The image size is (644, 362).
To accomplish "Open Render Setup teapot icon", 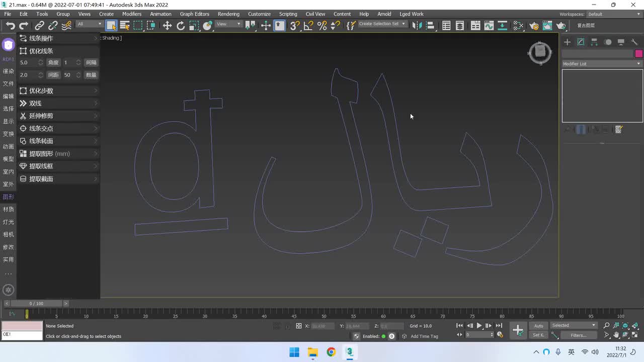I will pos(534,26).
